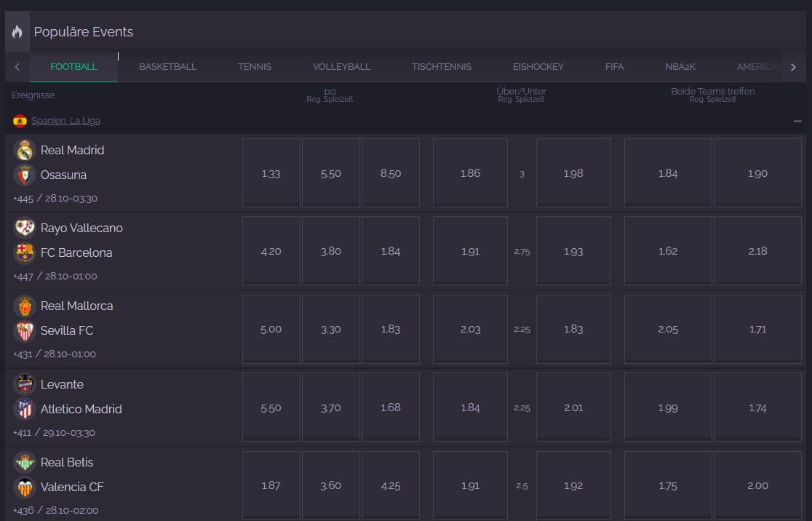
Task: Bet on Real Mallorca win at 5.00
Action: click(271, 329)
